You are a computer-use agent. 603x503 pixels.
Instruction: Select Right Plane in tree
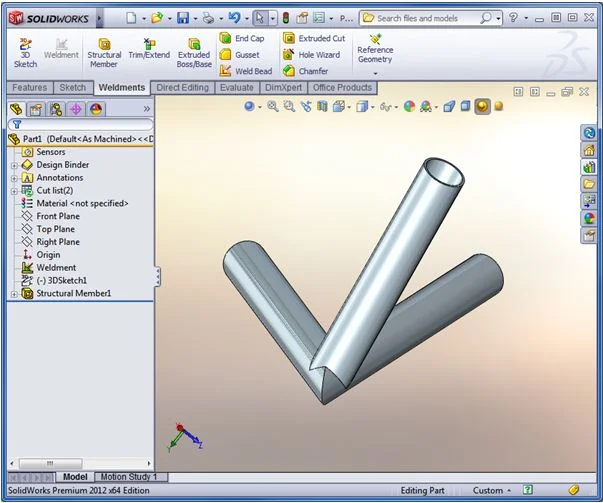coord(51,242)
